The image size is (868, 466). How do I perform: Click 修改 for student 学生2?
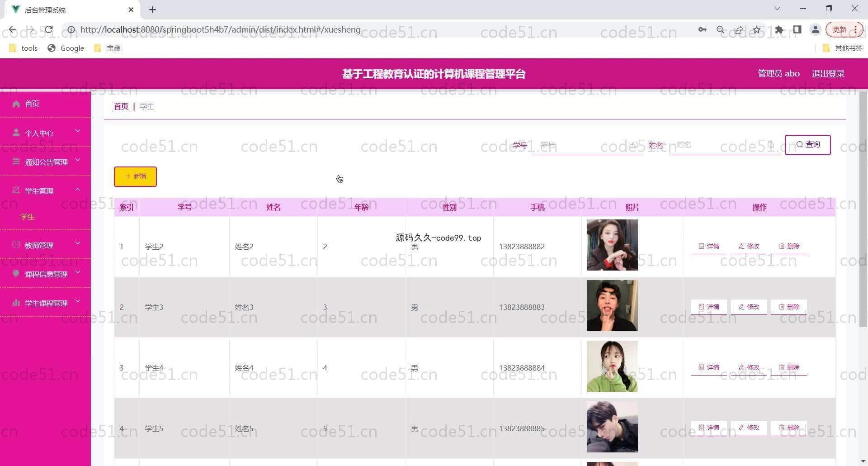tap(749, 246)
